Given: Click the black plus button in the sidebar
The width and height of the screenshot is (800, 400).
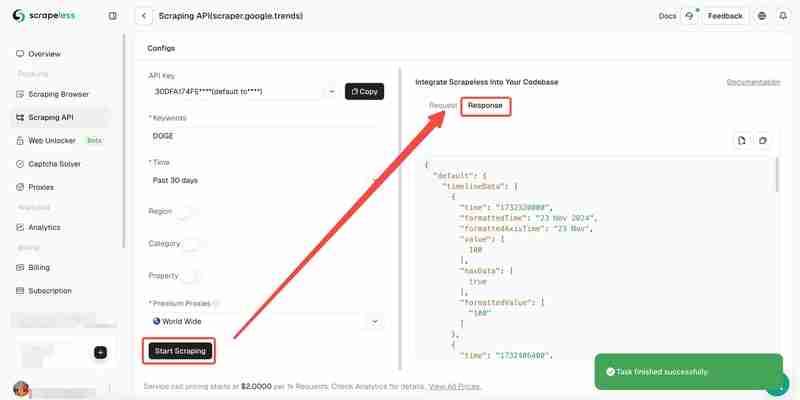Looking at the screenshot, I should click(101, 353).
